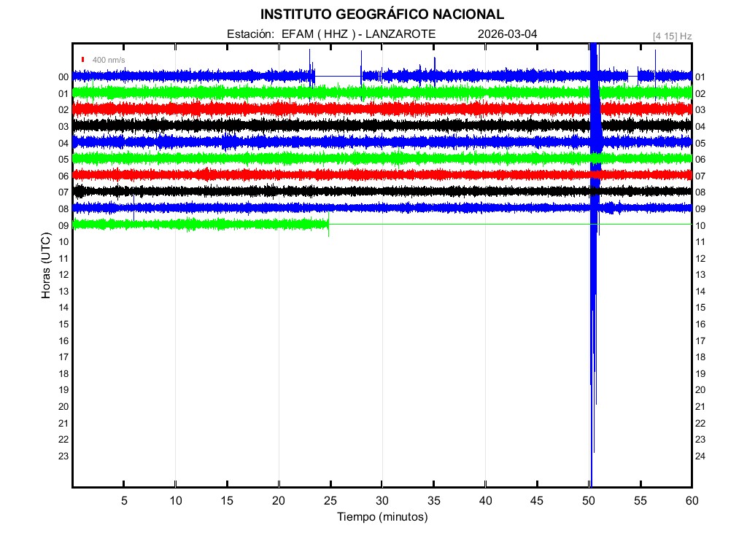This screenshot has height=560, width=747.
Task: Click the 5 tick on the time axis
Action: click(x=124, y=501)
